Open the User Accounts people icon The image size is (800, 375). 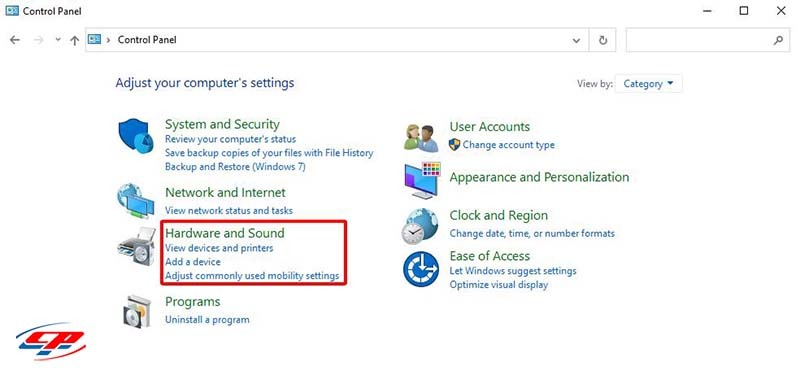point(421,138)
